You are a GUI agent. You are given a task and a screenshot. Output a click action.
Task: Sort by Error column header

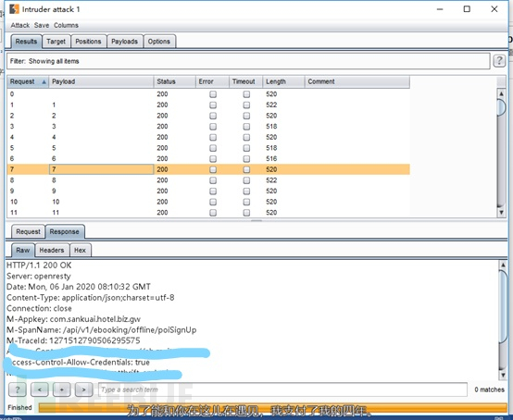212,81
